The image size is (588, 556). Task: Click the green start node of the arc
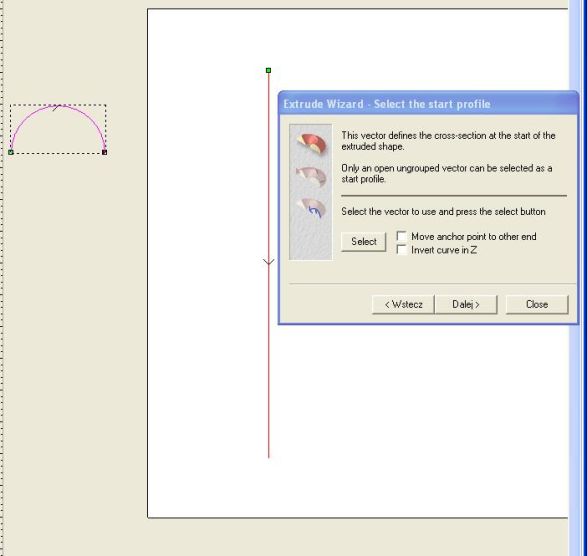point(10,152)
